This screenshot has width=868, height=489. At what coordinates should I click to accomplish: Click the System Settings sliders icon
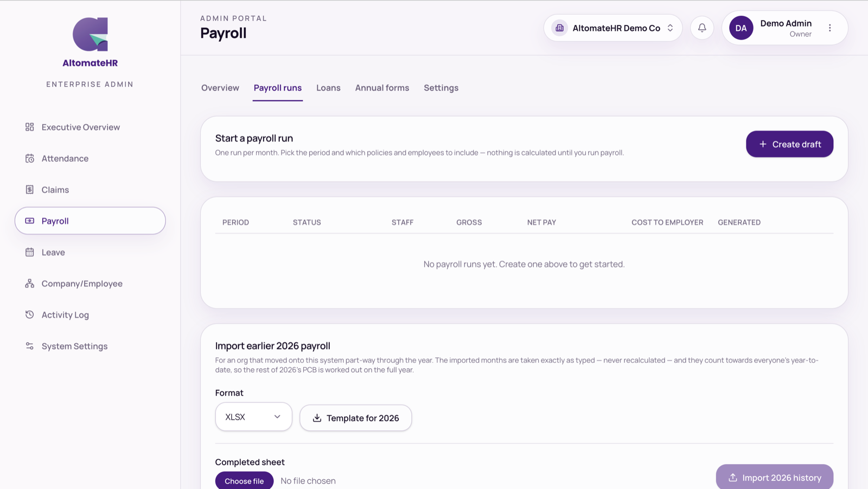pos(30,346)
